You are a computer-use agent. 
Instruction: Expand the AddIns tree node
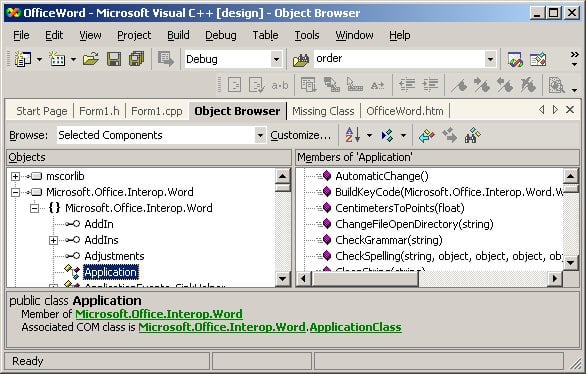coord(53,240)
